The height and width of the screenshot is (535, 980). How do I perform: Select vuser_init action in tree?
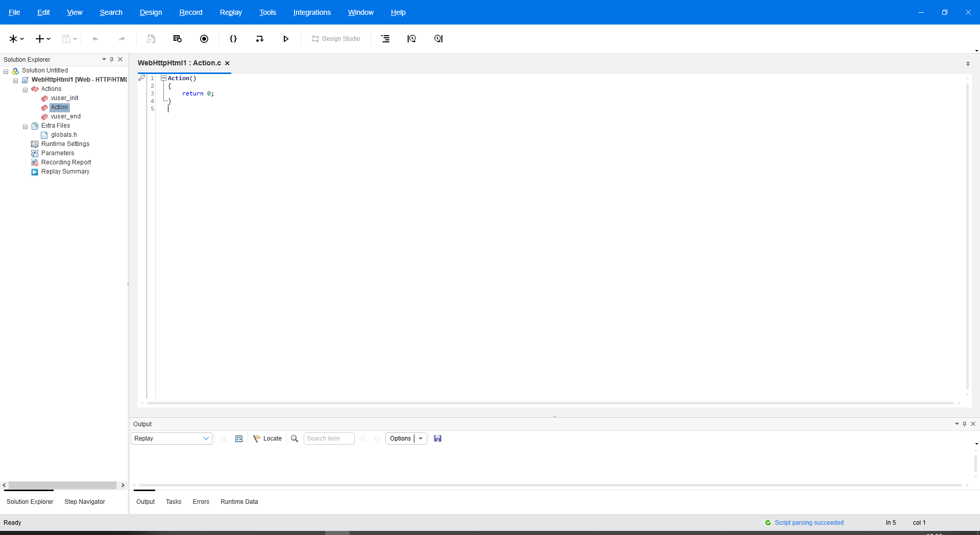tap(64, 99)
